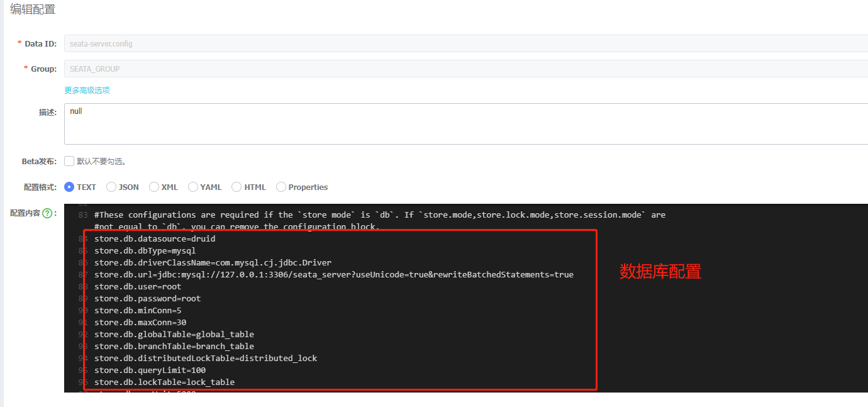Select the YAML format radio button

point(193,187)
